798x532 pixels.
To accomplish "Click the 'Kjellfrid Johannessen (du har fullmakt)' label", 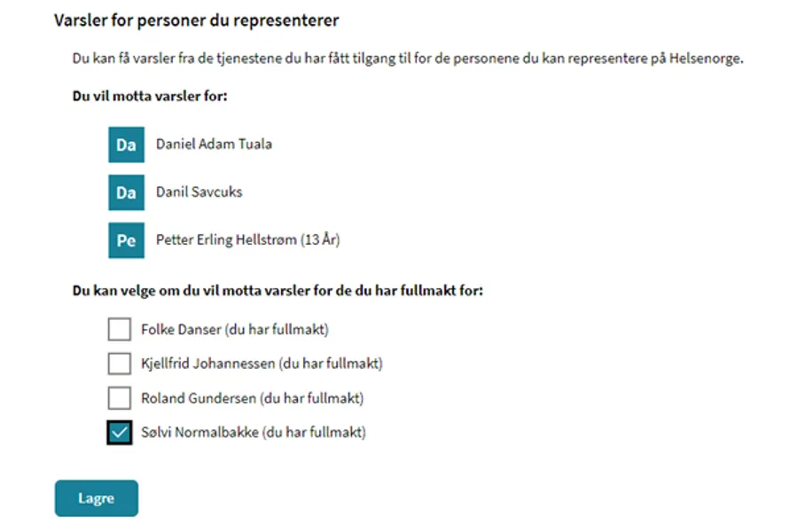I will (x=262, y=364).
